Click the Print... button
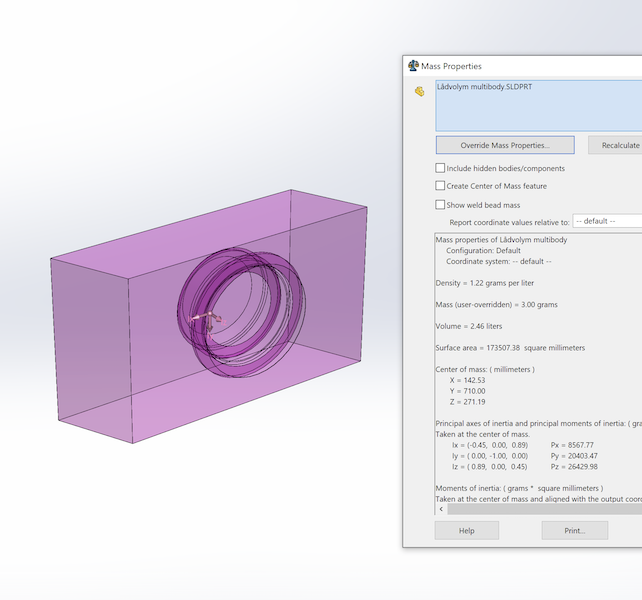This screenshot has width=642, height=600. pos(574,530)
